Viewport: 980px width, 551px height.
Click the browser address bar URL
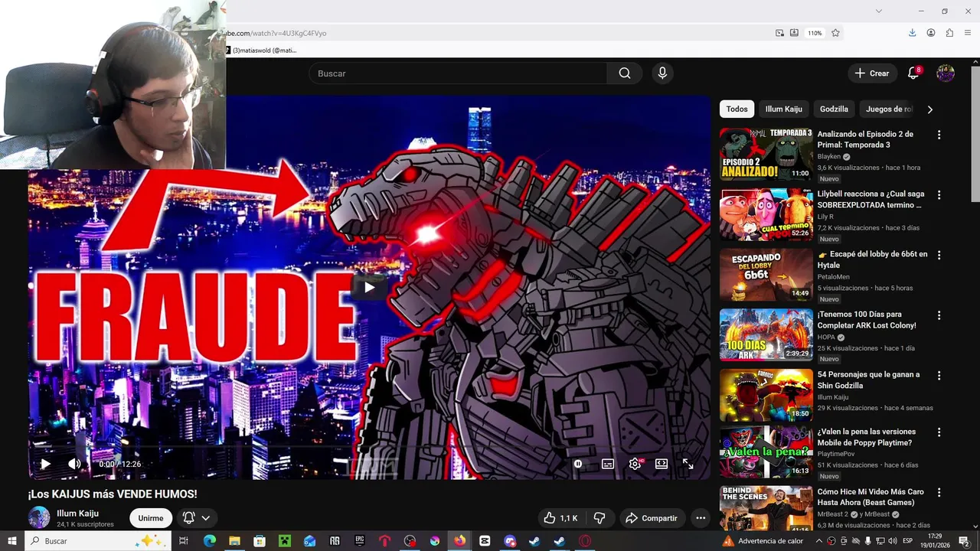tap(277, 33)
